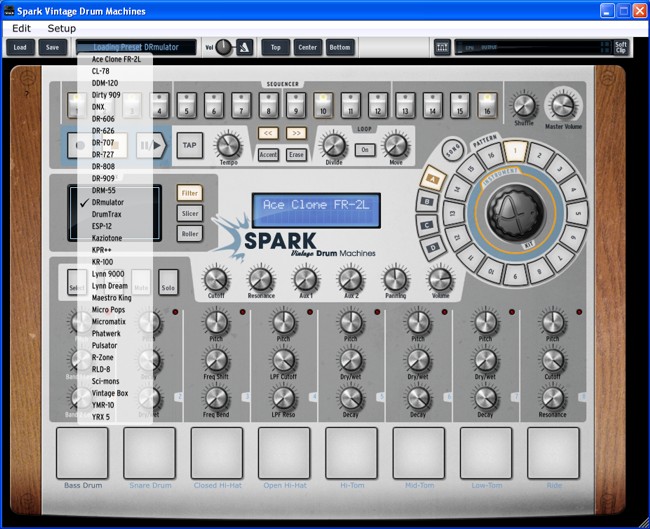Activate the Filter FX mode
The height and width of the screenshot is (529, 650).
click(x=190, y=193)
